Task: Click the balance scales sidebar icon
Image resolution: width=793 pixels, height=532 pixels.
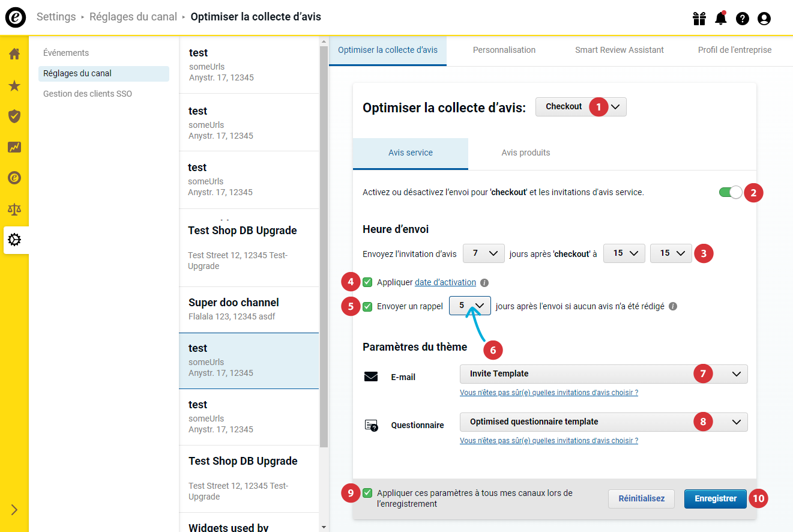Action: point(14,209)
